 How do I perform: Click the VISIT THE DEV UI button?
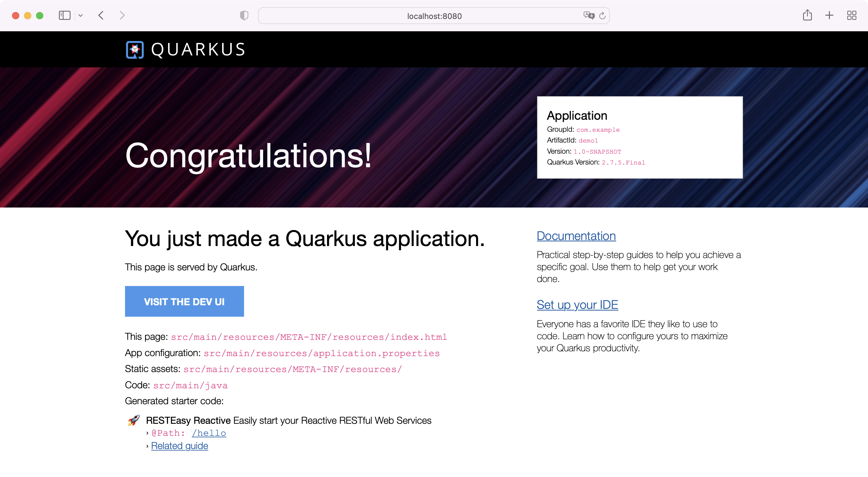click(184, 301)
